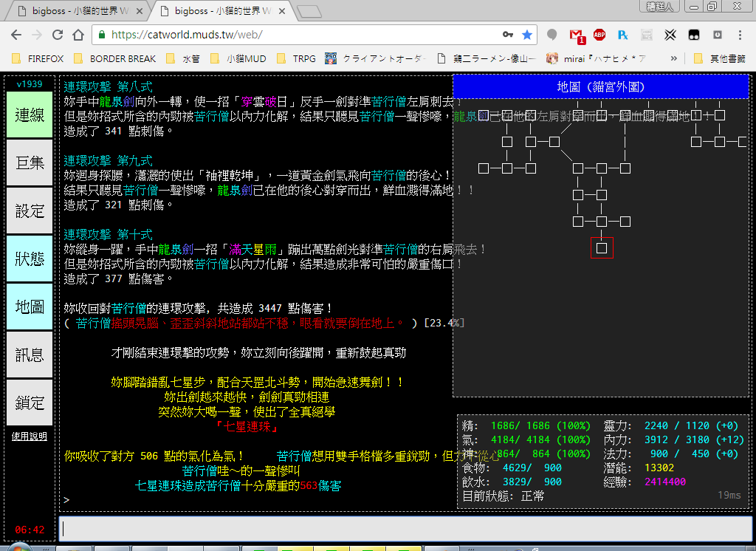Viewport: 756px width, 551px height.
Task: Open a new browser tab
Action: (309, 12)
